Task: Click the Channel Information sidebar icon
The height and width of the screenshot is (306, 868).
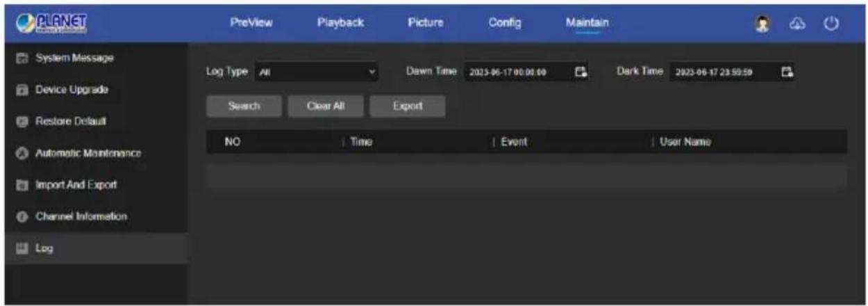Action: pos(20,216)
